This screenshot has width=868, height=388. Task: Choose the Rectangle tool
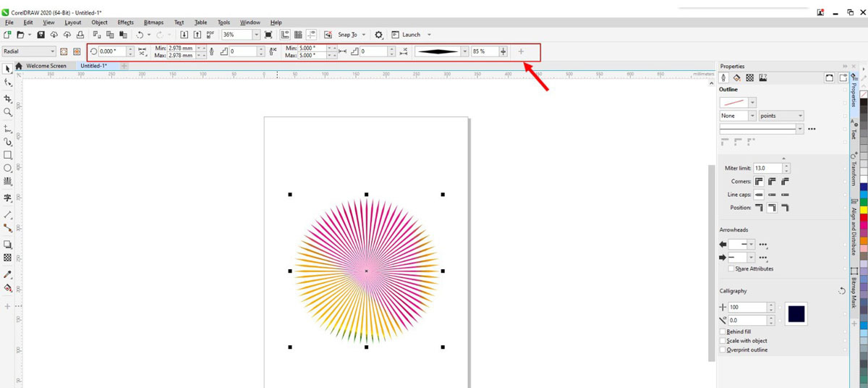(8, 155)
